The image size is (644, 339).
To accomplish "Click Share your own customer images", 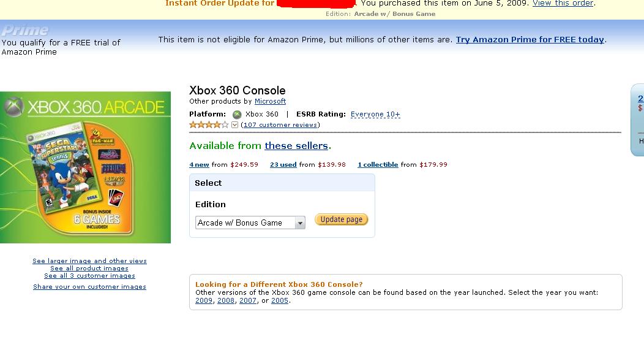I will tap(89, 286).
